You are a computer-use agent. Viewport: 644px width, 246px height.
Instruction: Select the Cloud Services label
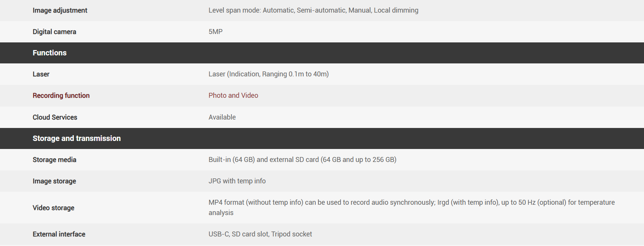point(55,117)
